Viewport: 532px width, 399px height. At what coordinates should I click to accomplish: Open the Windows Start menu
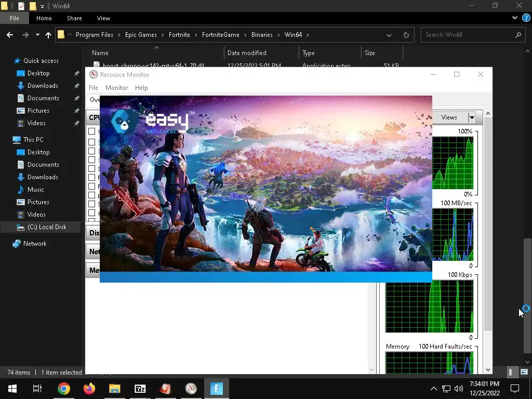pos(12,389)
